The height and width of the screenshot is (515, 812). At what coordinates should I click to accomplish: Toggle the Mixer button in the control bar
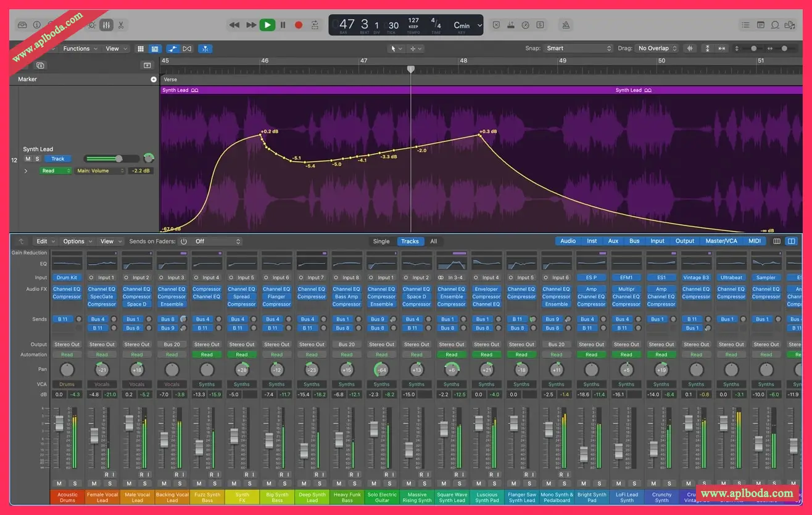106,25
